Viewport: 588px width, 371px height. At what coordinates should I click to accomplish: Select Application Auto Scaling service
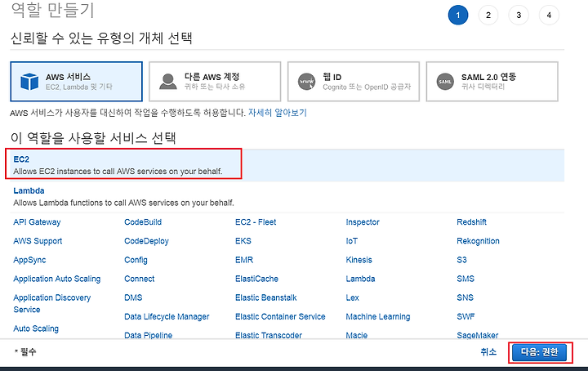[57, 279]
